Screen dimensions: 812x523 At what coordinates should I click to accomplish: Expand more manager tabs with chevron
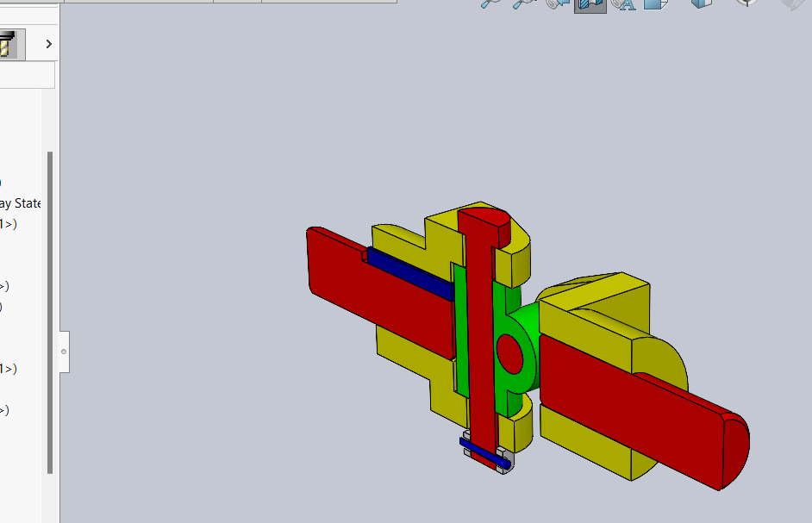48,44
